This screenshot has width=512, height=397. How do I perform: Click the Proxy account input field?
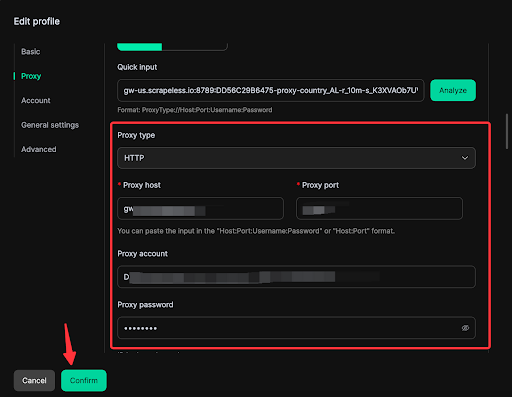(296, 277)
